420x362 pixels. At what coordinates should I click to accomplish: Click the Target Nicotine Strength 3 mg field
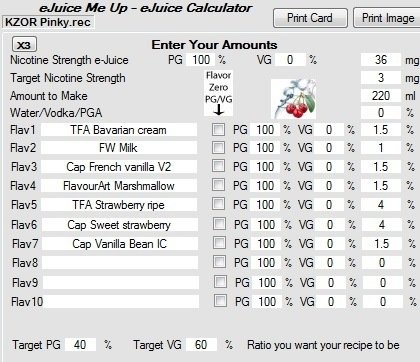pos(381,78)
